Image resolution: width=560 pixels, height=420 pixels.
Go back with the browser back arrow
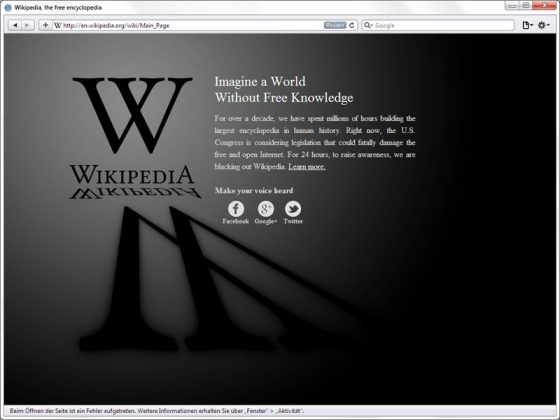pos(15,25)
